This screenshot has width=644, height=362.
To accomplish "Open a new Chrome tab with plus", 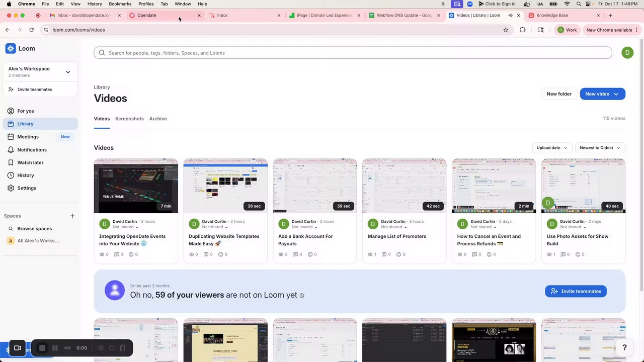I will [610, 15].
